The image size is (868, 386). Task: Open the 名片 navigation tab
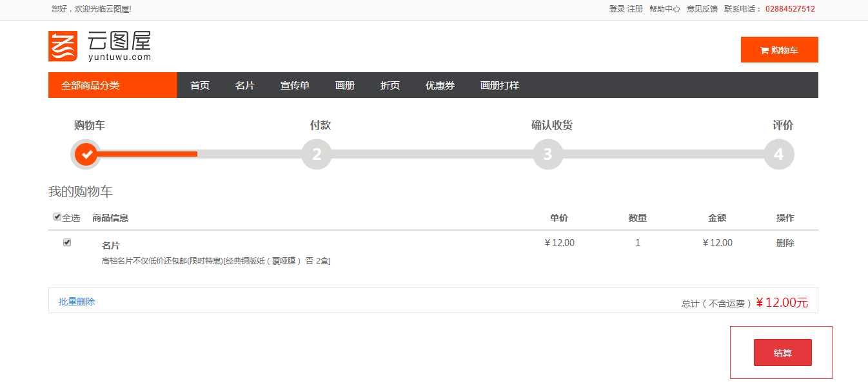pyautogui.click(x=245, y=85)
